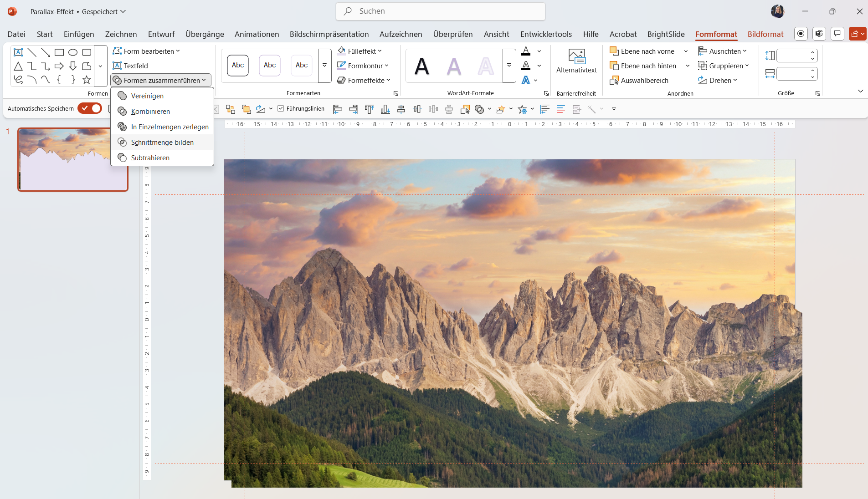
Task: Expand the WordArt styles gallery
Action: [509, 66]
